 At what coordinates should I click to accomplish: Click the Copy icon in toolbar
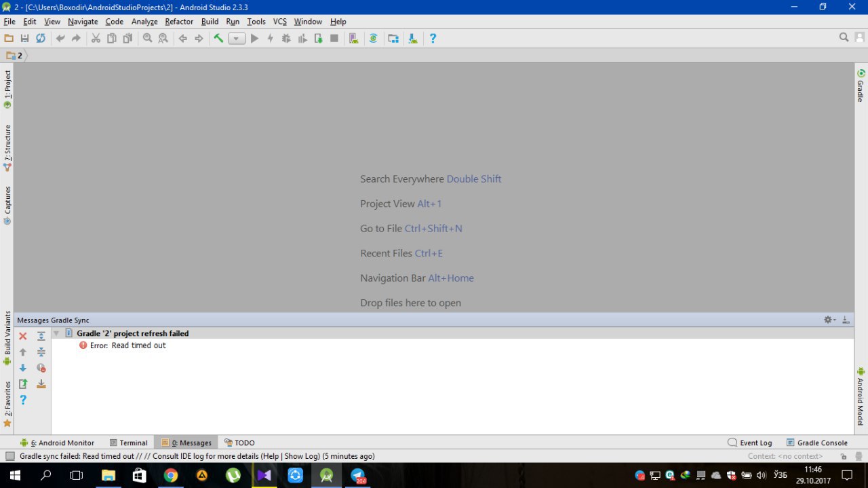click(x=111, y=39)
